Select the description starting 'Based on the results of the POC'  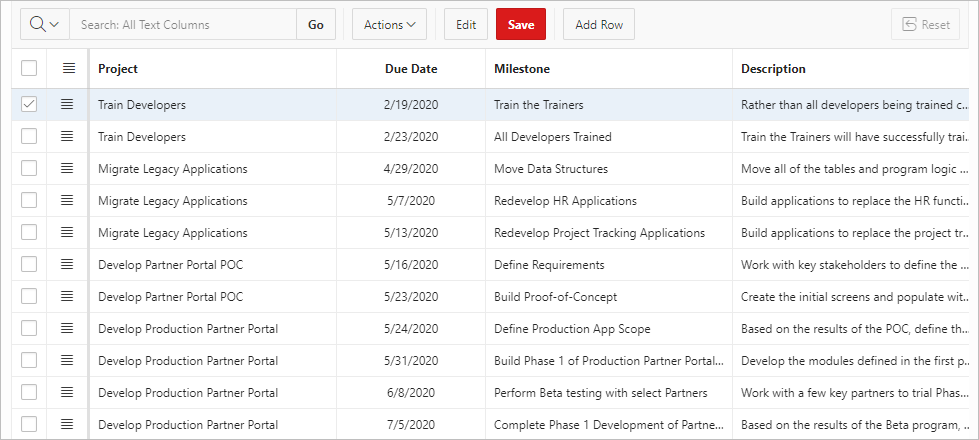pos(851,328)
